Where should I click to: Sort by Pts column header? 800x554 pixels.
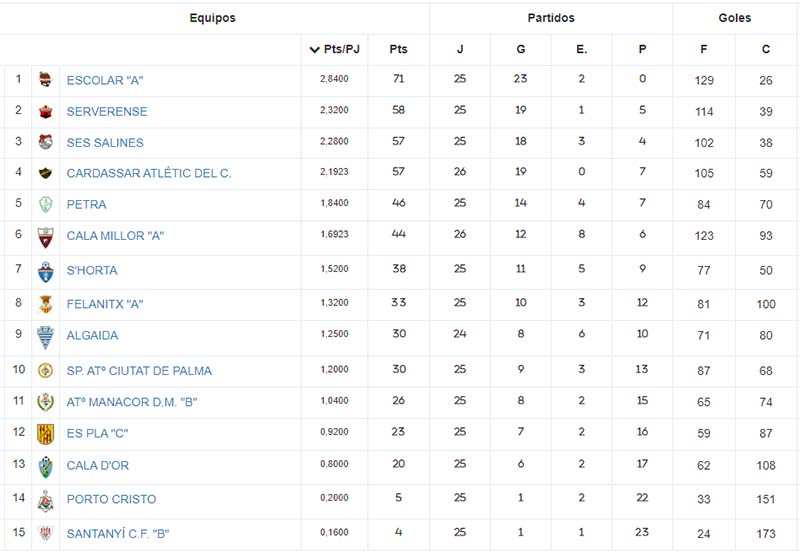pos(398,49)
